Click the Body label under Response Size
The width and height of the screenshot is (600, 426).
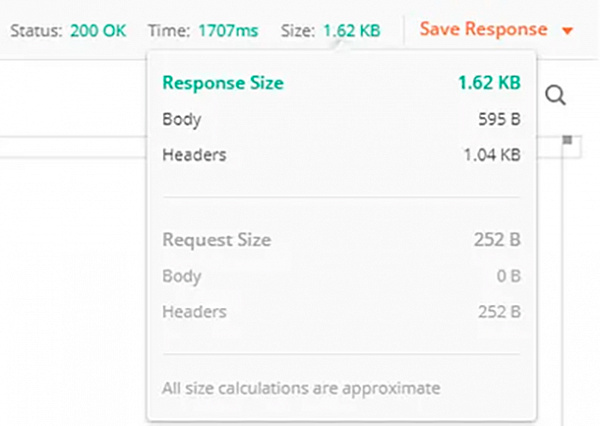tap(181, 120)
